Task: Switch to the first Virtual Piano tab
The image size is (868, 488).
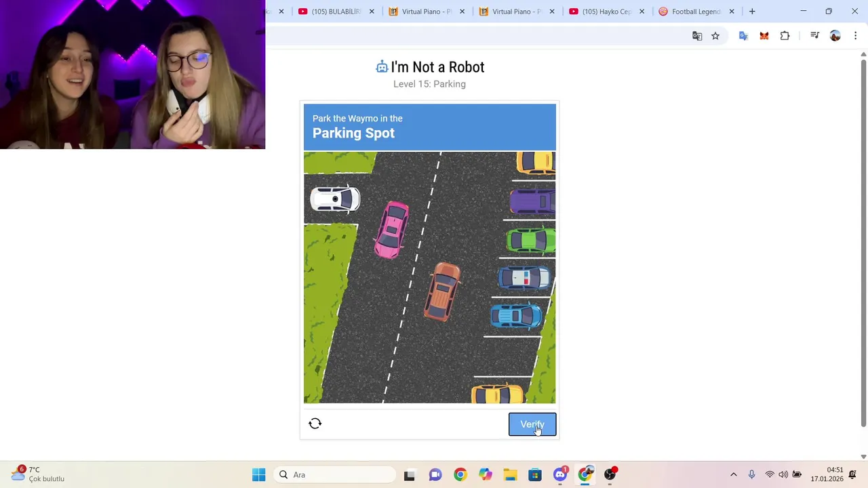Action: (422, 12)
